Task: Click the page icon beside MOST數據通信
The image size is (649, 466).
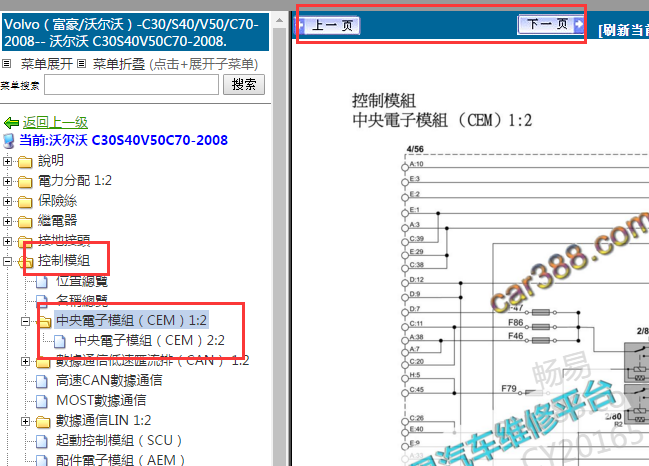Action: 41,401
